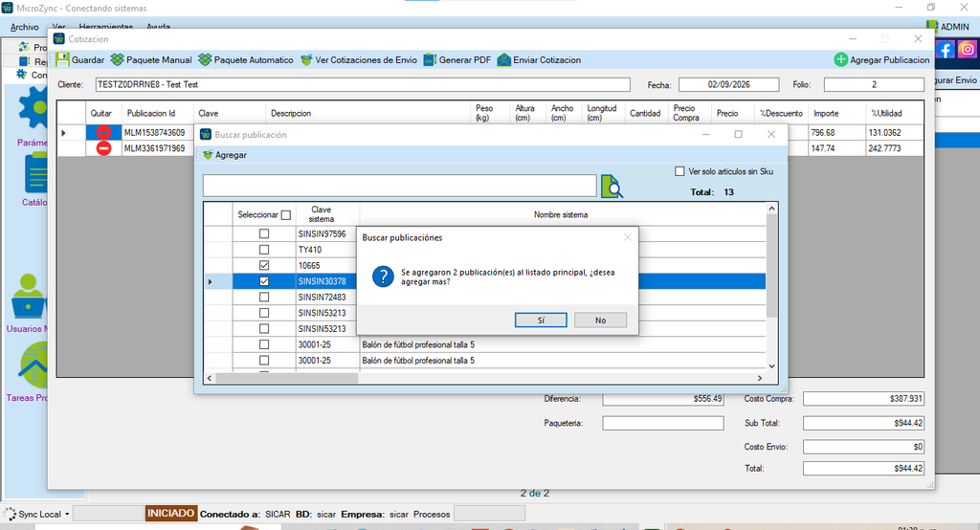This screenshot has width=980, height=530.
Task: Open Usuarios icon in sidebar
Action: 28,297
